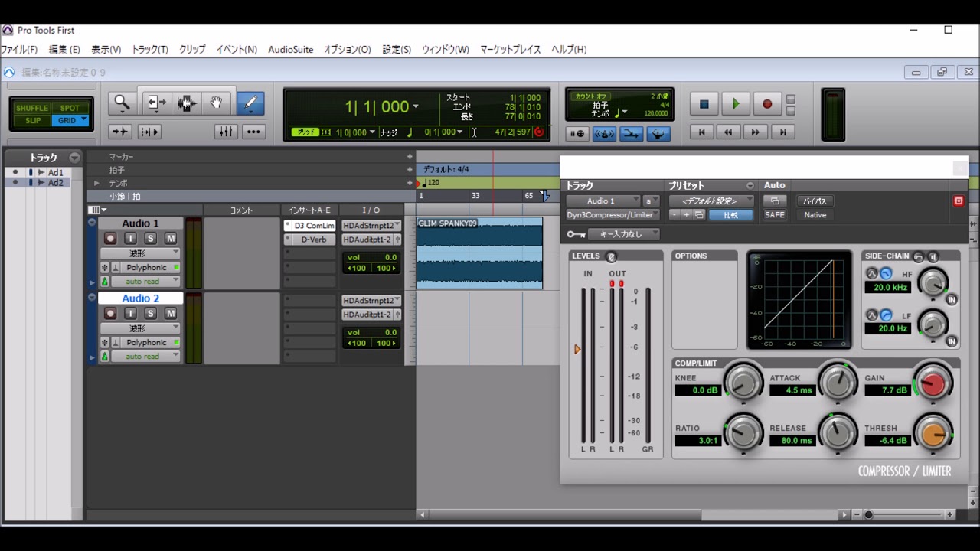Screen dimensions: 980x551
Task: Click the Audio 1 freeze snowflake button
Action: pyautogui.click(x=105, y=268)
